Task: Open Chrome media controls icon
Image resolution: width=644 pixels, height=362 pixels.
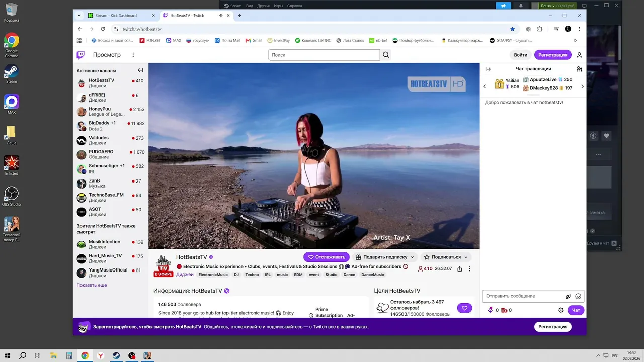Action: [x=556, y=29]
